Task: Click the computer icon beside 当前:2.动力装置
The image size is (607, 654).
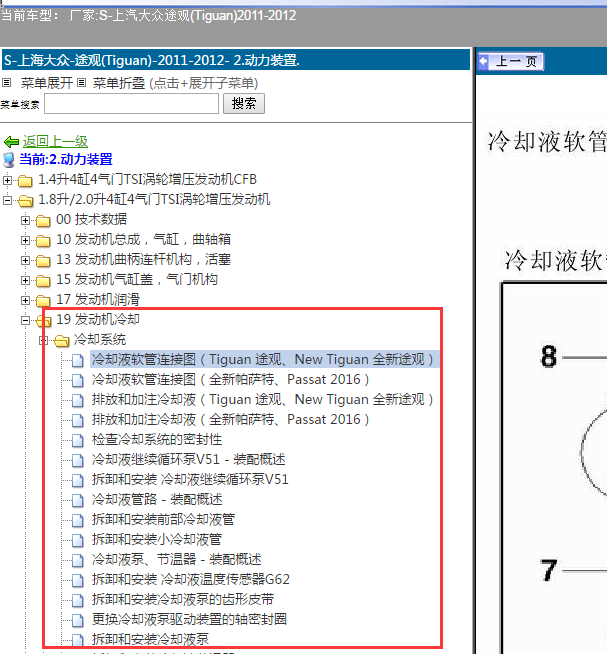Action: tap(8, 160)
